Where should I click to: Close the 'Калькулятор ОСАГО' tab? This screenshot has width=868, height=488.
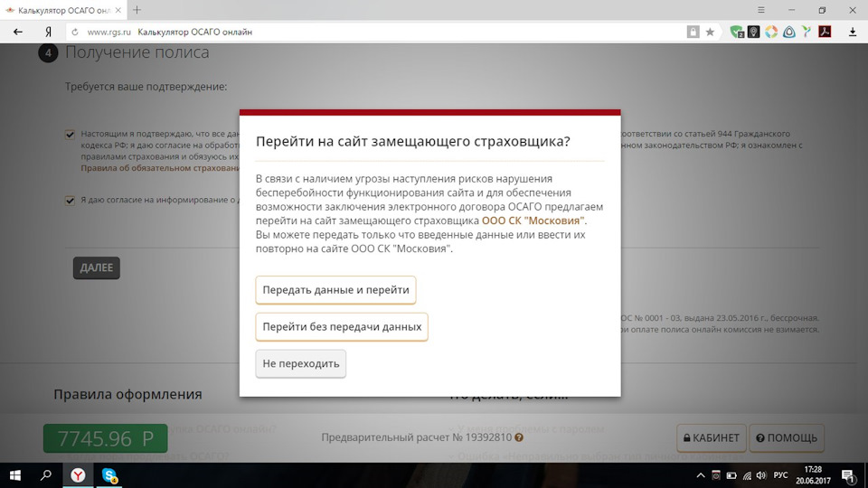(118, 10)
